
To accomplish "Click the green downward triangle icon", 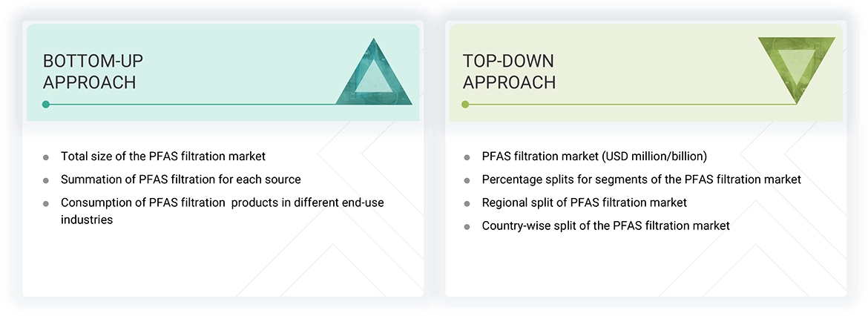I will [x=796, y=67].
